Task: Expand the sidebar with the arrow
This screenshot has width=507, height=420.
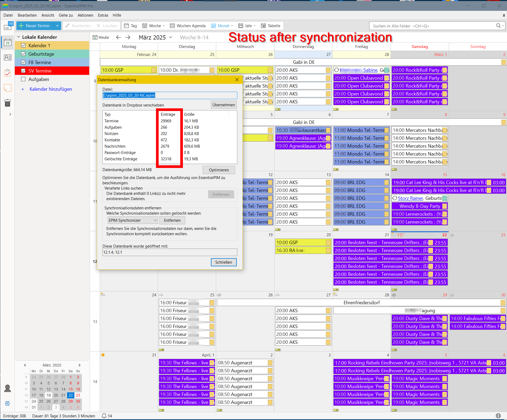Action: 10,114
